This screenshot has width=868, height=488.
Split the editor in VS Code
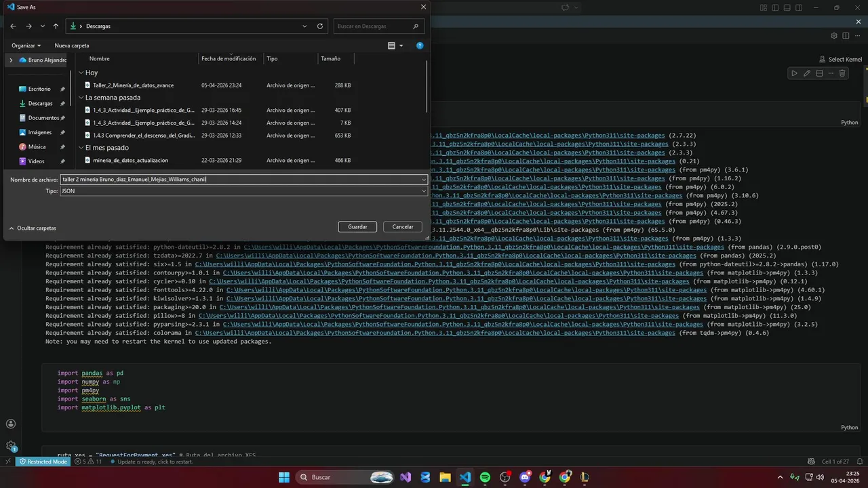pyautogui.click(x=846, y=36)
